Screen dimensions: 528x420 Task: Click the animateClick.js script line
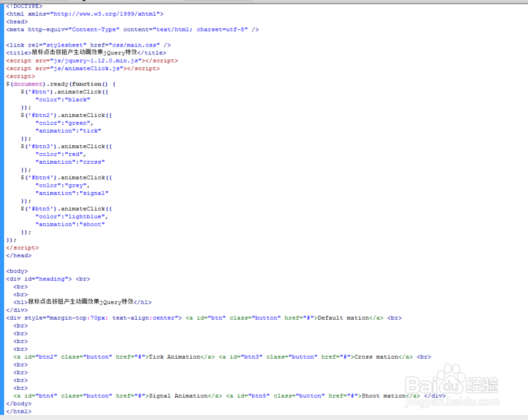(83, 68)
